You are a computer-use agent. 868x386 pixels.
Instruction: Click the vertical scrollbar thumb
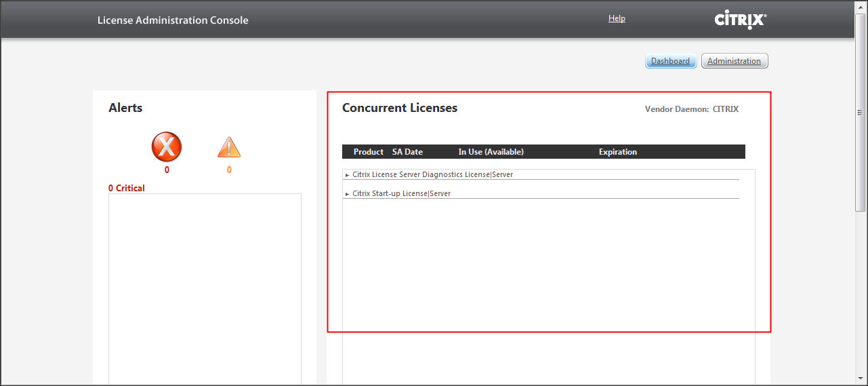pyautogui.click(x=861, y=112)
